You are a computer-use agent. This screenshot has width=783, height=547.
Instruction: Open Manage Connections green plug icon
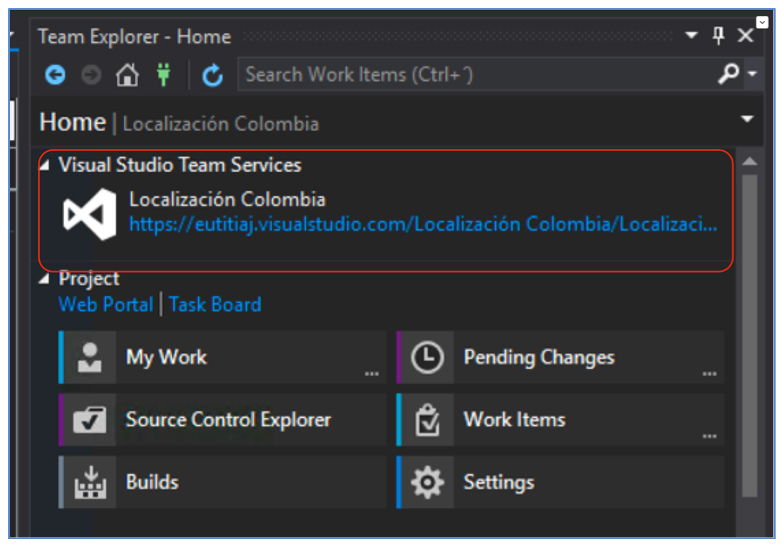pyautogui.click(x=164, y=75)
